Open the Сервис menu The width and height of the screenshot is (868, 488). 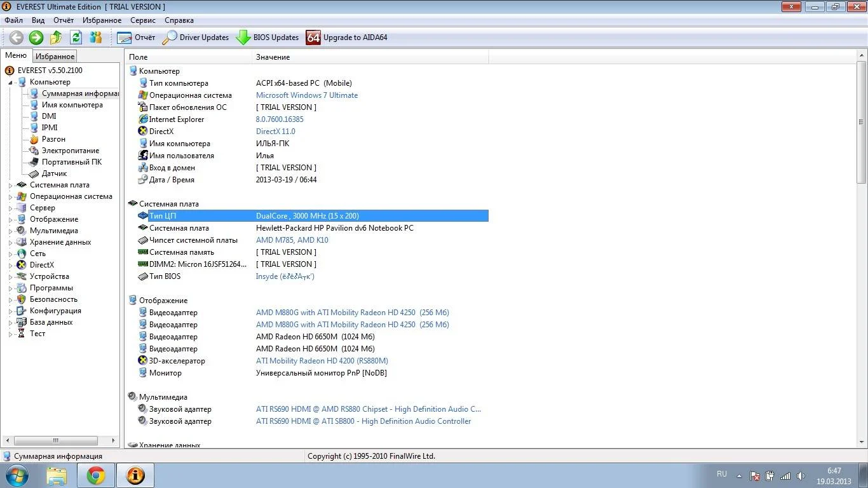click(x=143, y=20)
